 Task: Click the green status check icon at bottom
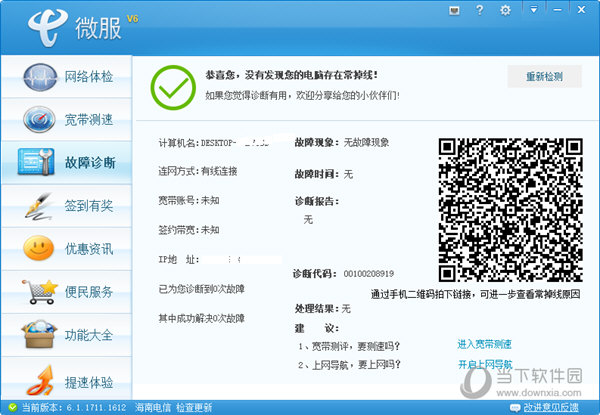point(13,407)
